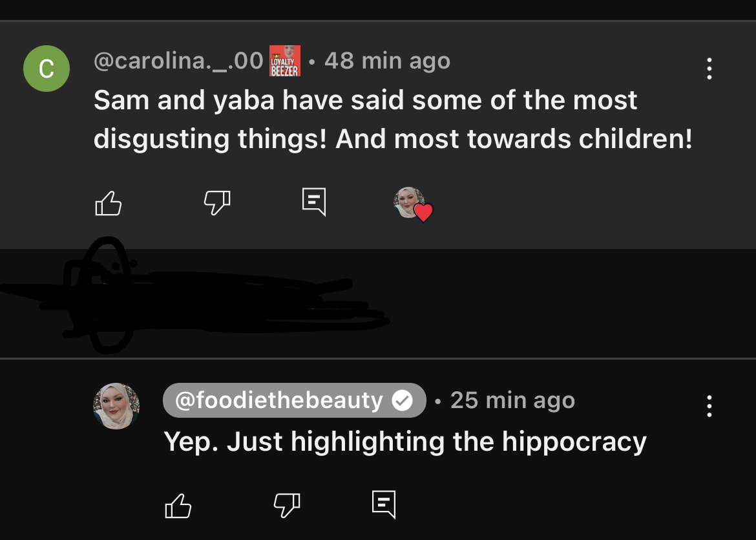Click the reply text about highlighting the hippocracy
This screenshot has width=756, height=540.
click(x=405, y=442)
